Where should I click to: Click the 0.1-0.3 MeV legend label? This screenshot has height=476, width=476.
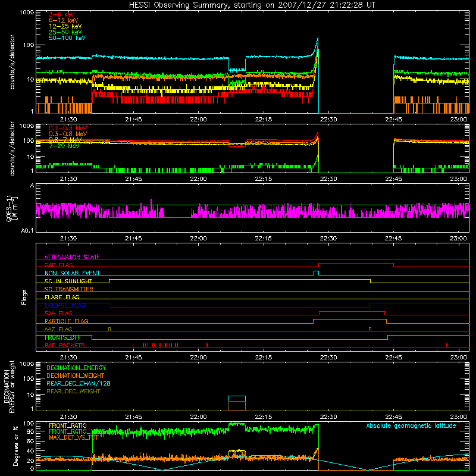click(x=68, y=128)
